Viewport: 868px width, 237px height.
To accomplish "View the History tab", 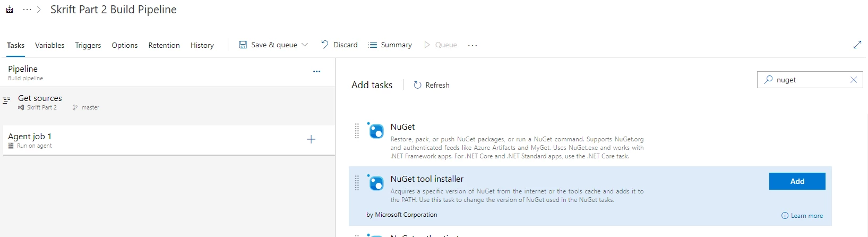I will click(x=202, y=45).
